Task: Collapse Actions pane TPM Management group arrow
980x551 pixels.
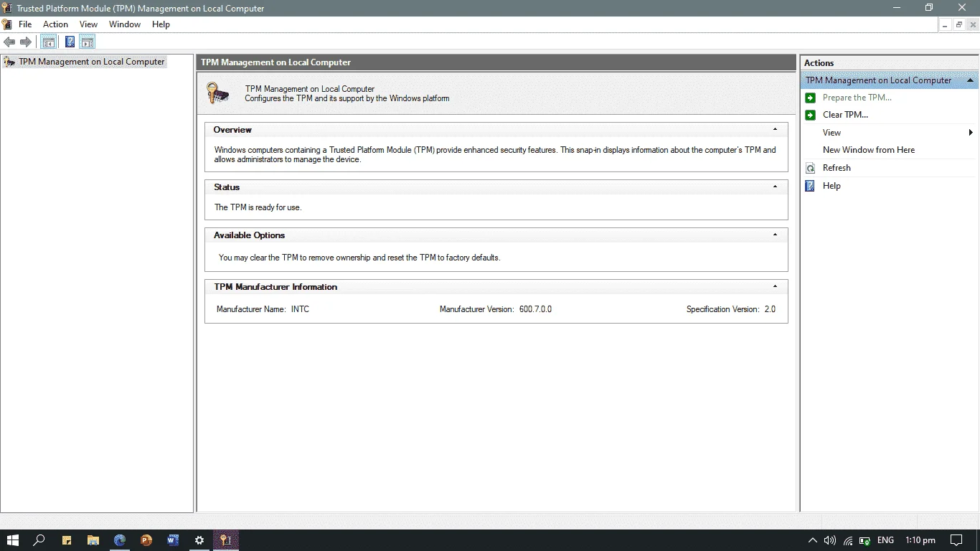Action: click(x=970, y=80)
